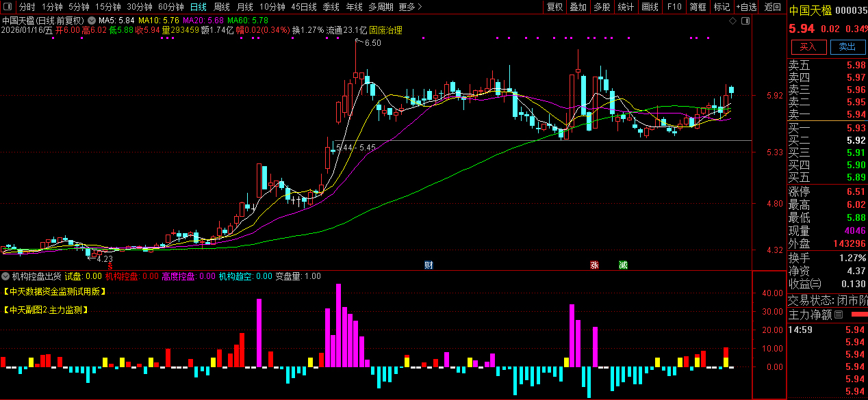Click the diamond marker icon above chart

[733, 21]
